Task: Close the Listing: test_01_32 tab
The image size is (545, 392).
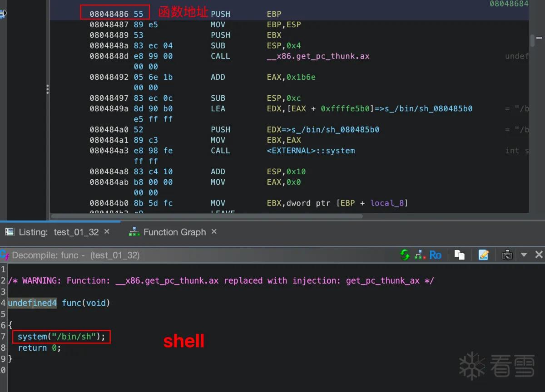Action: tap(107, 231)
